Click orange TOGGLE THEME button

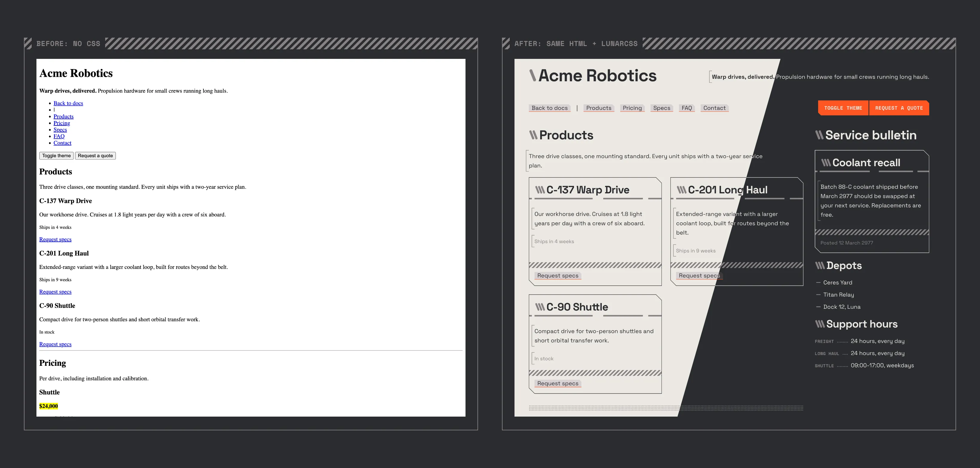point(843,108)
